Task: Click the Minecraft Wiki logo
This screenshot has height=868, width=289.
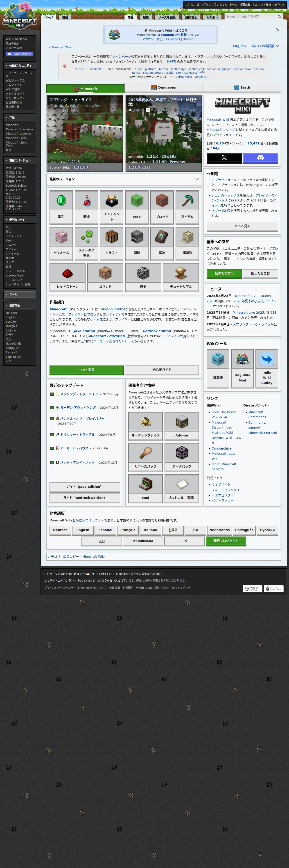Action: point(20,16)
